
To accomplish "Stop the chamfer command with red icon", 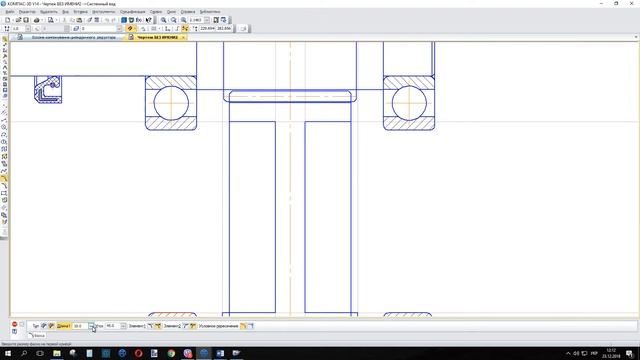I will [15, 324].
